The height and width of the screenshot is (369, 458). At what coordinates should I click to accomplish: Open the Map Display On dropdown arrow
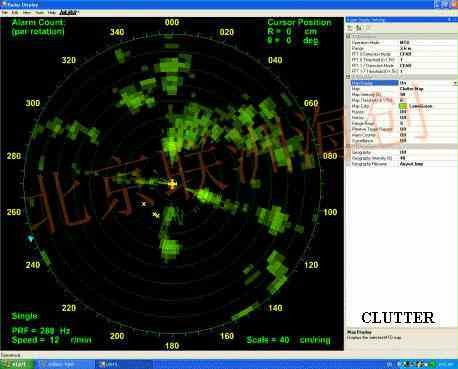(455, 83)
